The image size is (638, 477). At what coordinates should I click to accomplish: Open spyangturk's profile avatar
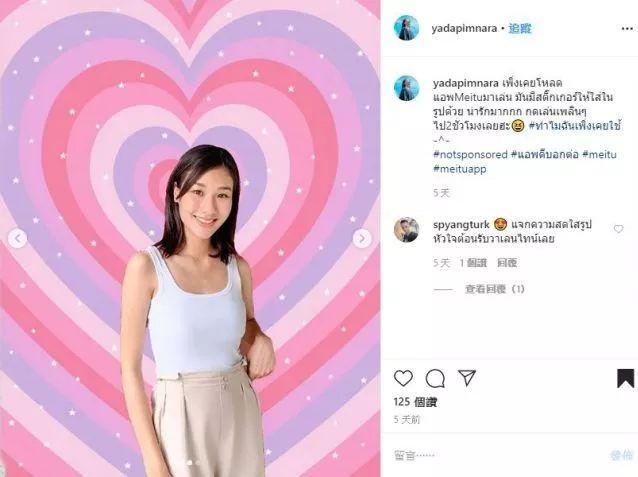(x=406, y=230)
